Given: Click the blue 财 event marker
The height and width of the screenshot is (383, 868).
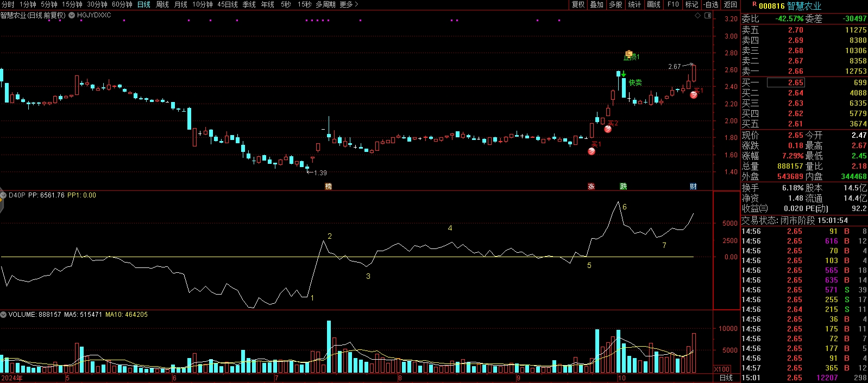Looking at the screenshot, I should point(693,186).
